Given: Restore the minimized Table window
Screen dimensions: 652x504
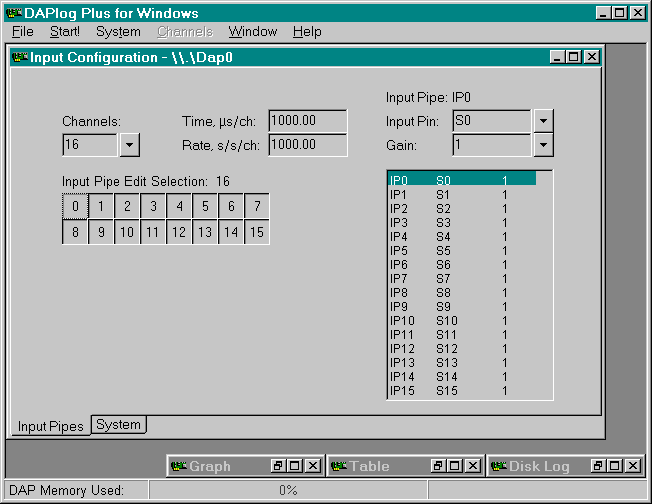Looking at the screenshot, I should (x=437, y=466).
